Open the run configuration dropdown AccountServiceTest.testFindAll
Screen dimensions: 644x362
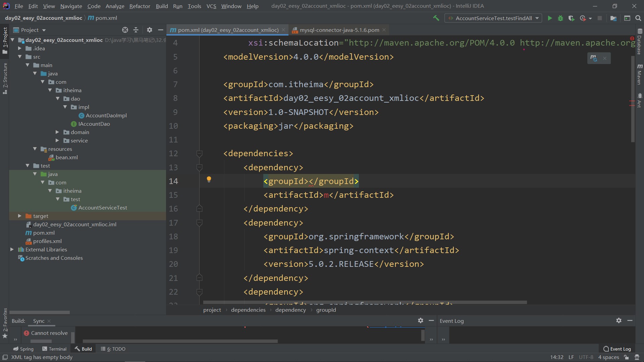click(x=493, y=18)
